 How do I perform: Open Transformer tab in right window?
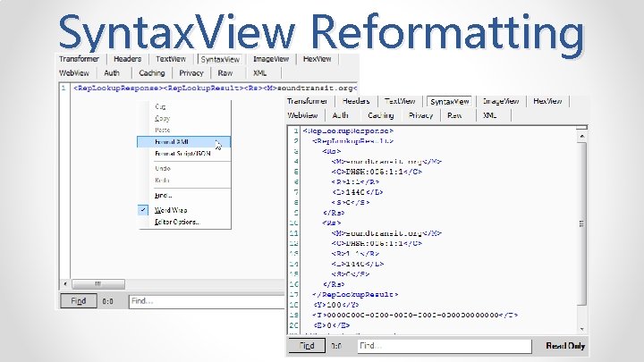click(x=307, y=101)
